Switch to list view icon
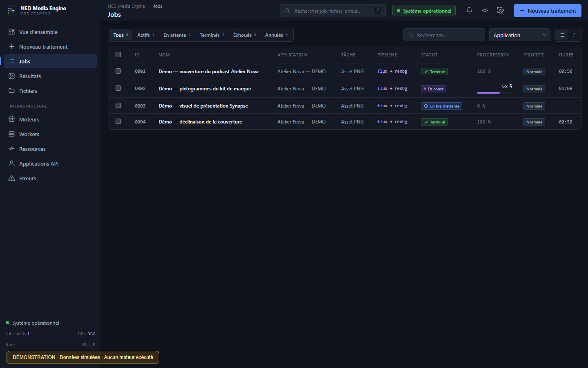 562,35
